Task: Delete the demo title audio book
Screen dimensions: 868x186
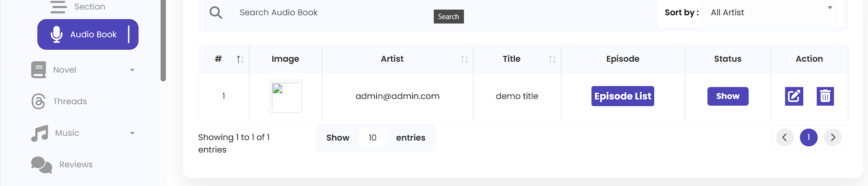Action: (x=825, y=96)
